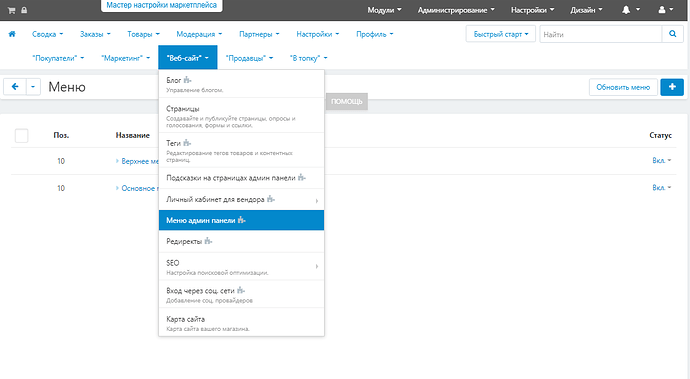Click the Обновить меню button

(x=623, y=87)
